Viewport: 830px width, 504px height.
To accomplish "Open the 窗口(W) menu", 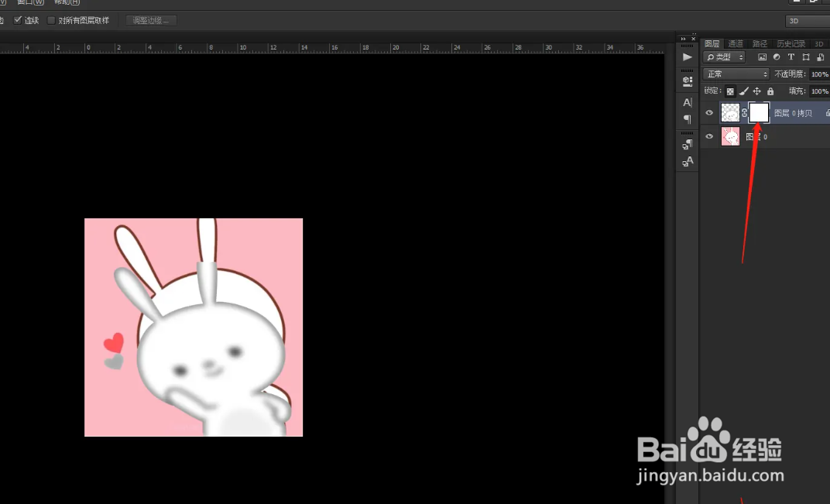I will pyautogui.click(x=30, y=2).
